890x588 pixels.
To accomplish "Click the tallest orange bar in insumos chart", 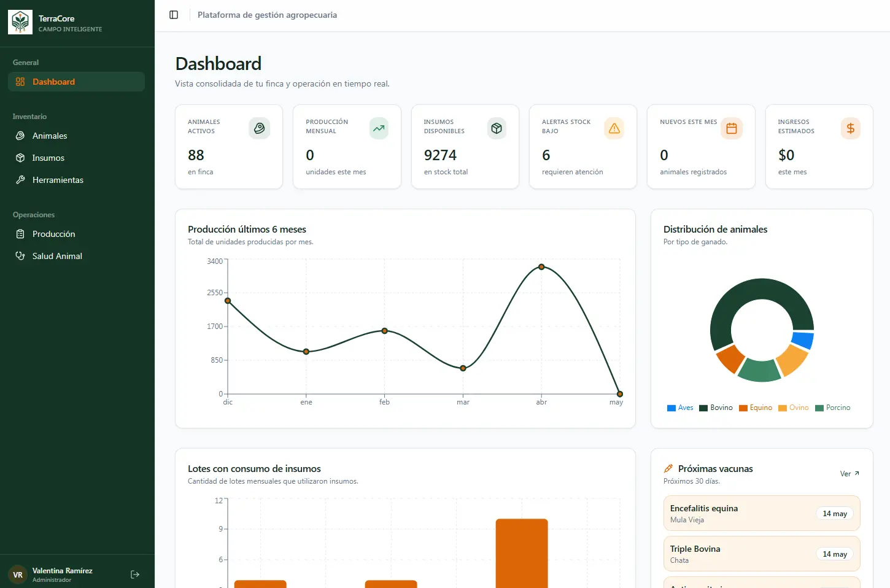I will pos(522,553).
